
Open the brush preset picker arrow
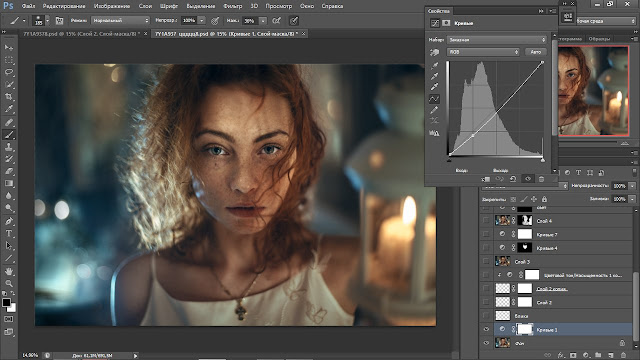[x=48, y=20]
